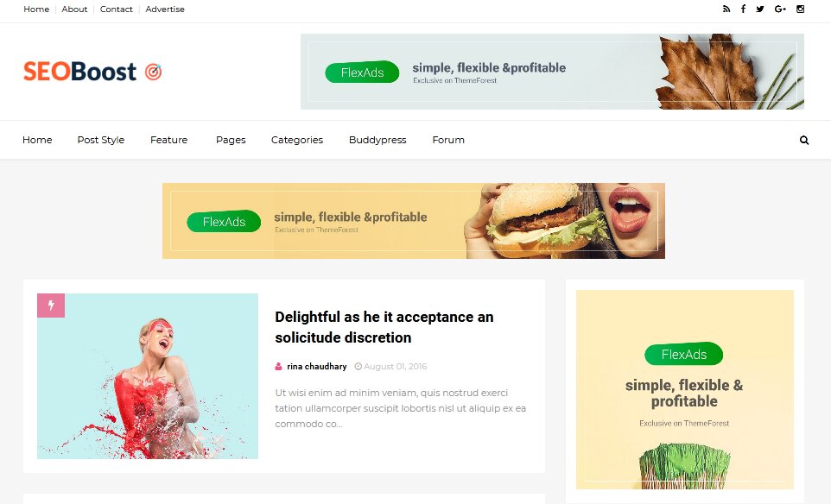Screen dimensions: 831x504
Task: Open the Pages menu item
Action: coord(231,140)
